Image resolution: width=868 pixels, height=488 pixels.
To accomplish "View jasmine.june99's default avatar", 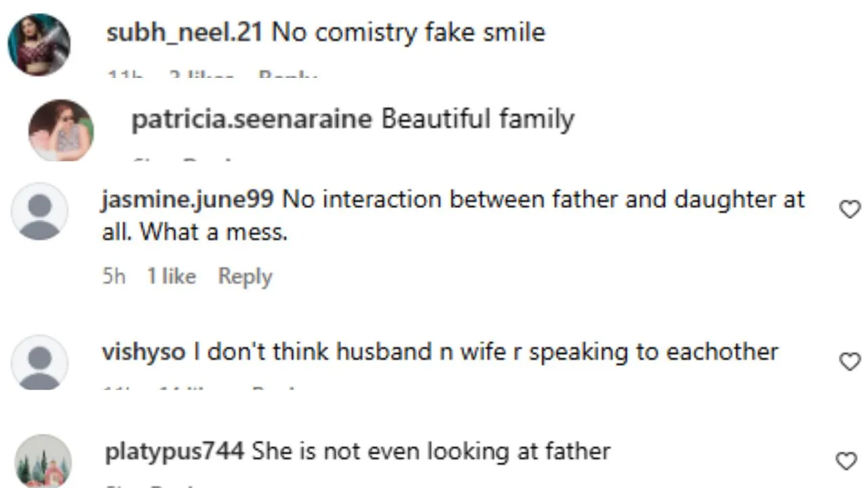I will coord(39,211).
